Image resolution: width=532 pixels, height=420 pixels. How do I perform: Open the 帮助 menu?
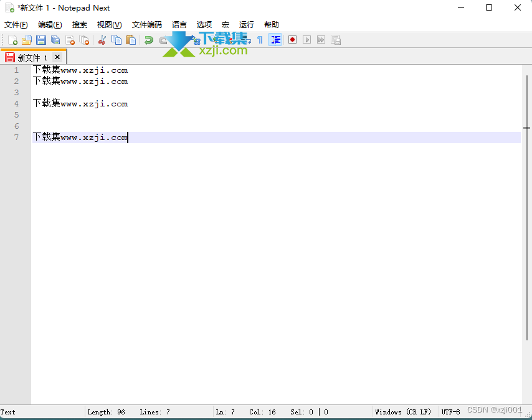272,25
